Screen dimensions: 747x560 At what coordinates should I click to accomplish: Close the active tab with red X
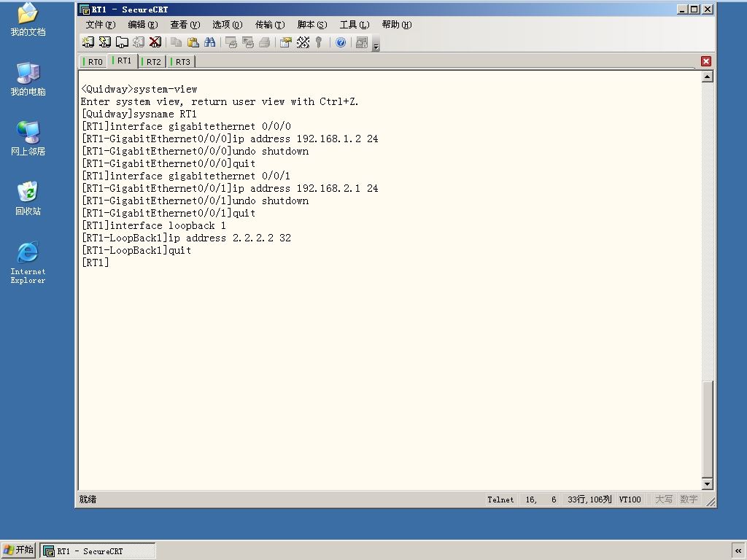[x=706, y=61]
